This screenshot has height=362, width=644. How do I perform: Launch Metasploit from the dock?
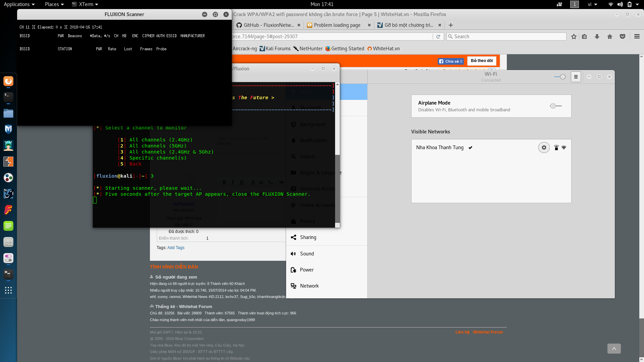click(x=8, y=129)
